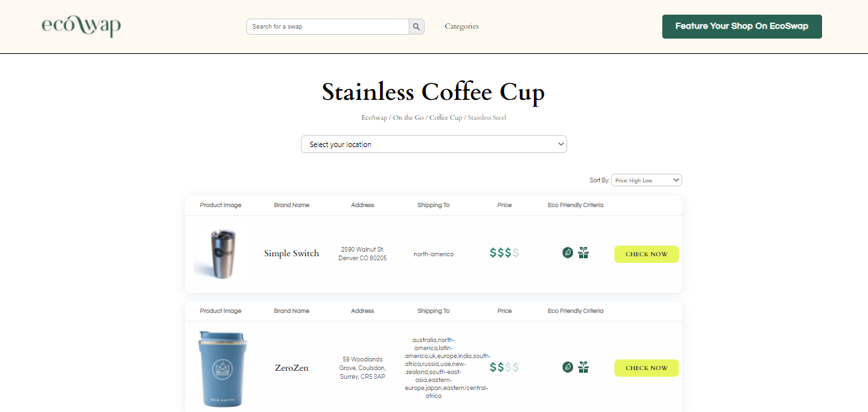The width and height of the screenshot is (868, 412).
Task: Click Simple Switch leaf eco icon
Action: 568,253
